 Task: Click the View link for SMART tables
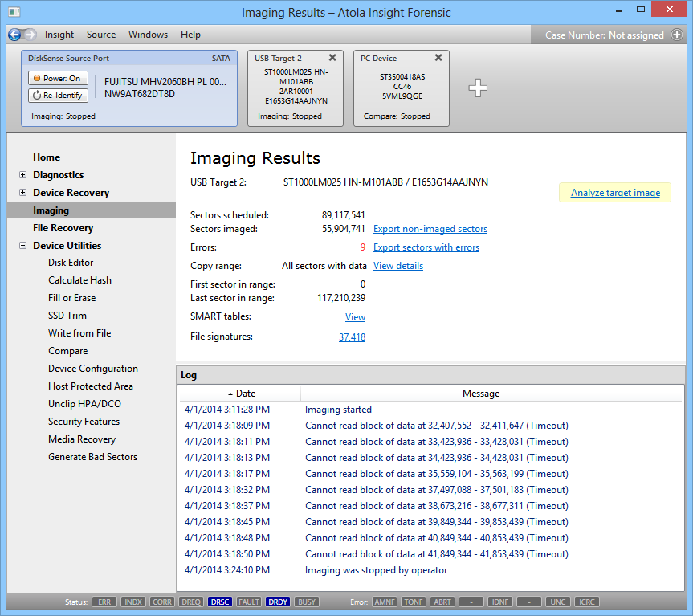[x=356, y=317]
